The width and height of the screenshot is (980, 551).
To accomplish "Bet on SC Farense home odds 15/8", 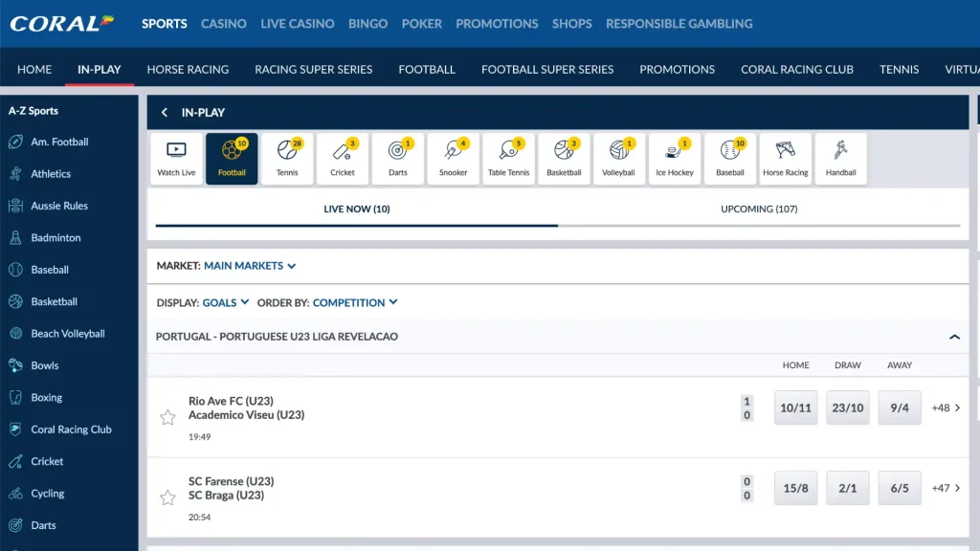I will (795, 488).
